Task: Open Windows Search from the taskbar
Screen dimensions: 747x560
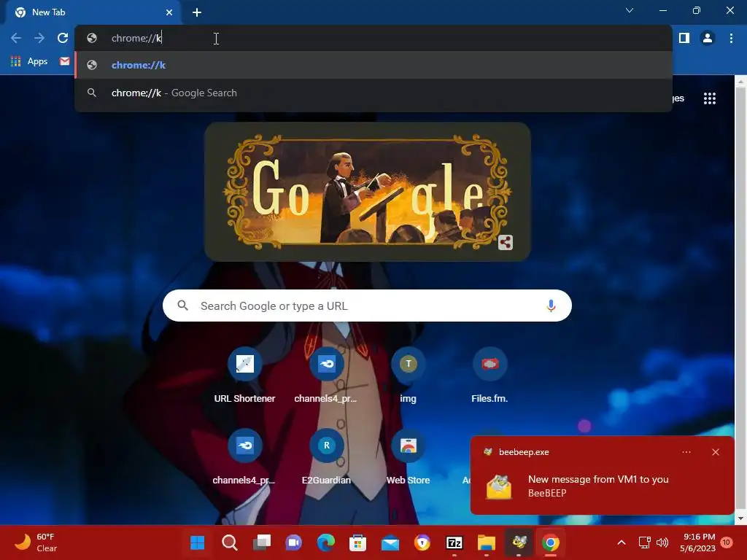Action: [x=229, y=542]
